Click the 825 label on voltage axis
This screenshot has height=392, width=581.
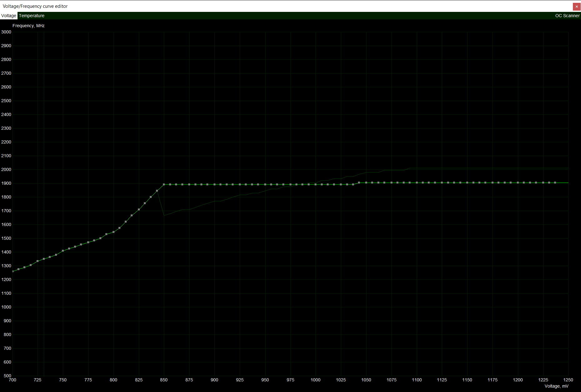(139, 380)
